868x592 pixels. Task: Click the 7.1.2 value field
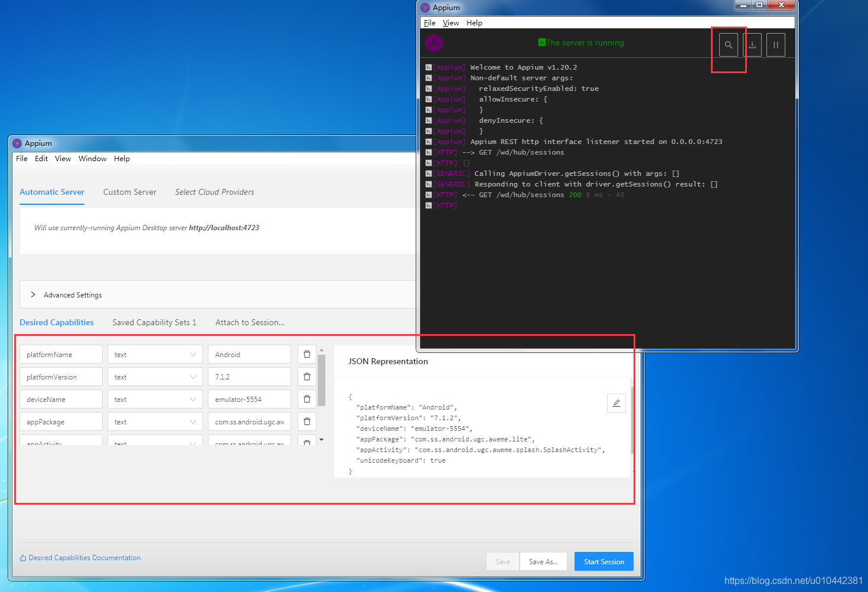(249, 377)
